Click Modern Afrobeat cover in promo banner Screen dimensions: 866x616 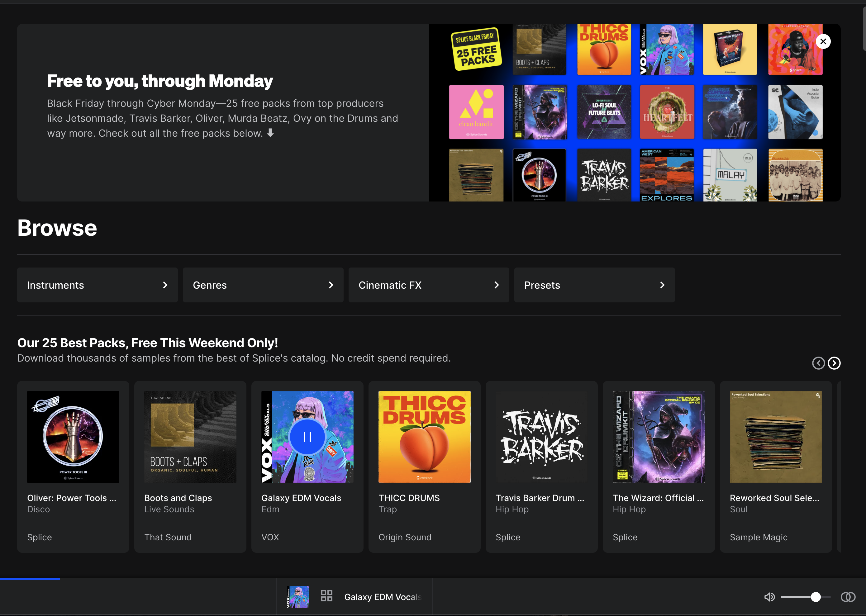click(796, 49)
